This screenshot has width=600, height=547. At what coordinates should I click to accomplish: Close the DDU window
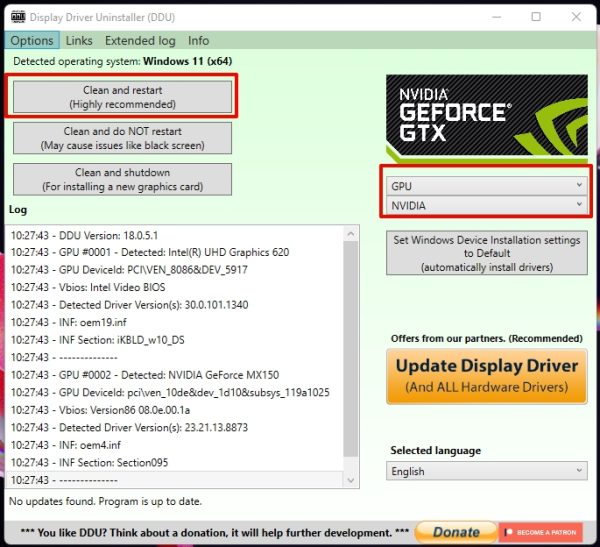coord(576,17)
